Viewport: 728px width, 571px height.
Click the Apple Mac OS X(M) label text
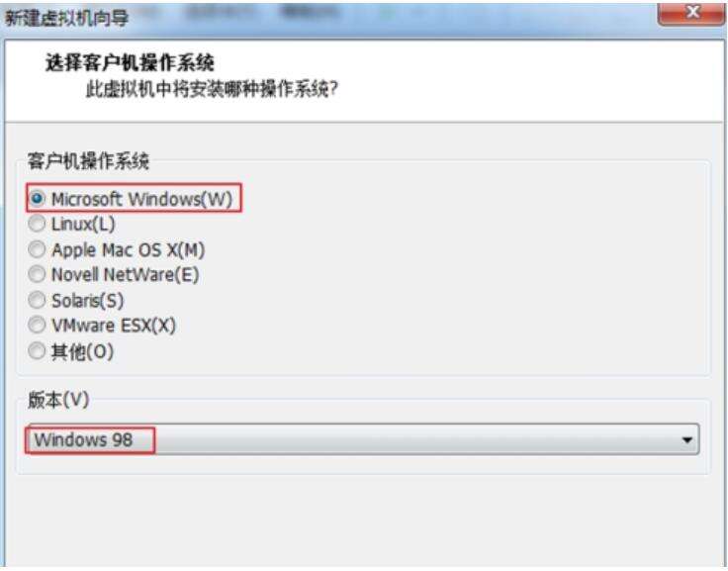129,250
